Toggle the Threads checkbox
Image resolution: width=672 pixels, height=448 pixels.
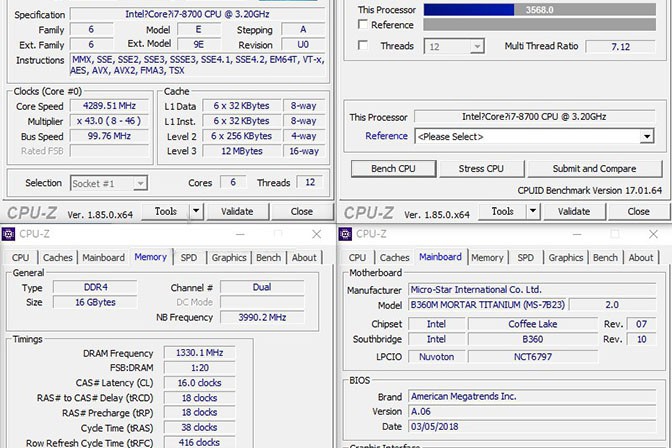(x=363, y=45)
